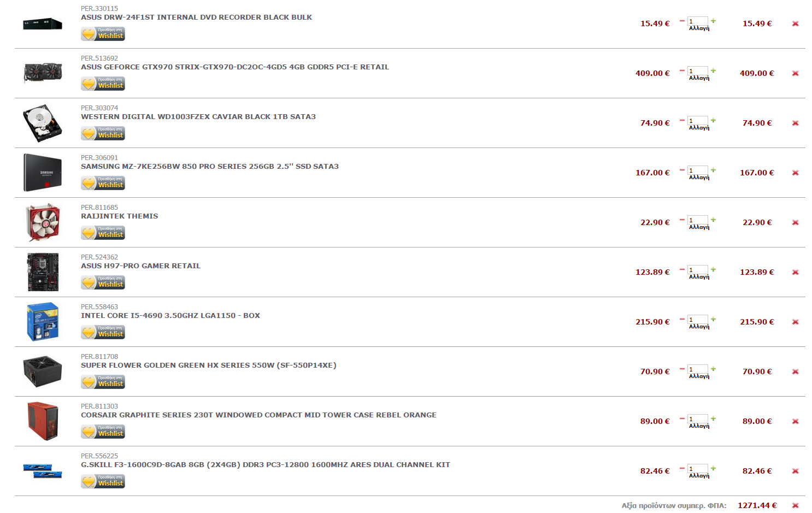Click plus icon for Intel Core i5-4690
812x513 pixels.
click(x=713, y=319)
